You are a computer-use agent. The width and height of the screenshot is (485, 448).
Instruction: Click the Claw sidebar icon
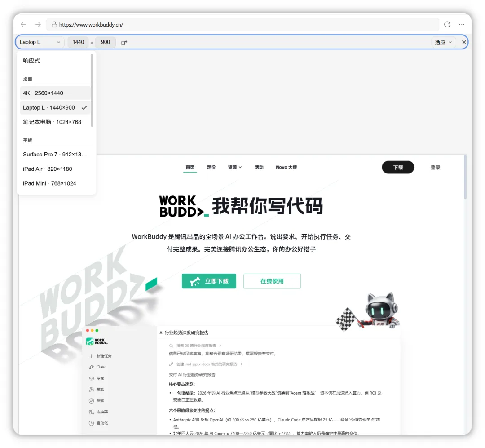point(91,367)
